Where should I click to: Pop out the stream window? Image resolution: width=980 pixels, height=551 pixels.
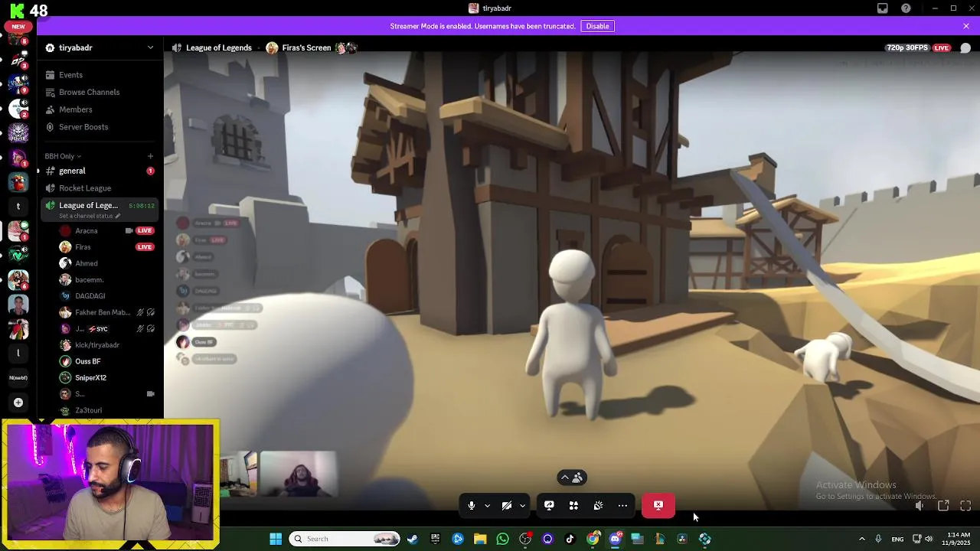[x=943, y=506]
